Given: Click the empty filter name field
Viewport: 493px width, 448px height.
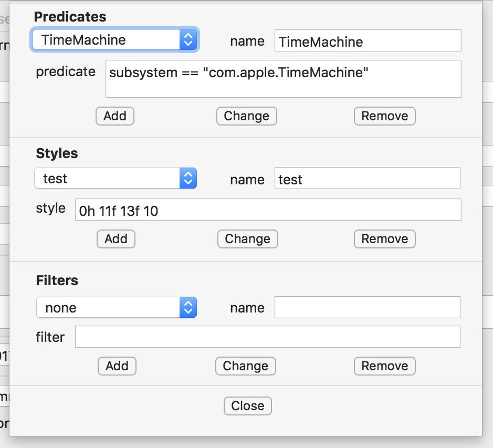Looking at the screenshot, I should [x=367, y=308].
